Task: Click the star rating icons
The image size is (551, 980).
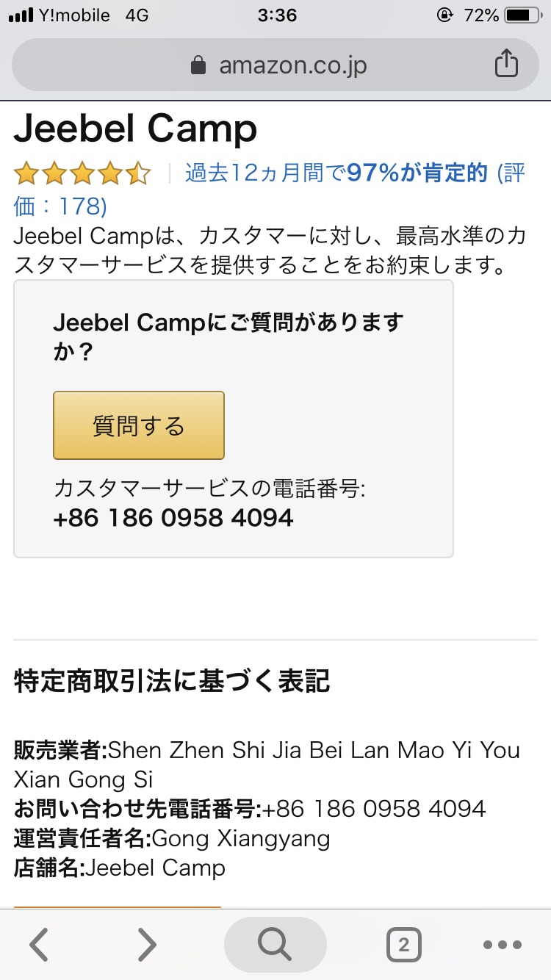Action: pos(82,174)
